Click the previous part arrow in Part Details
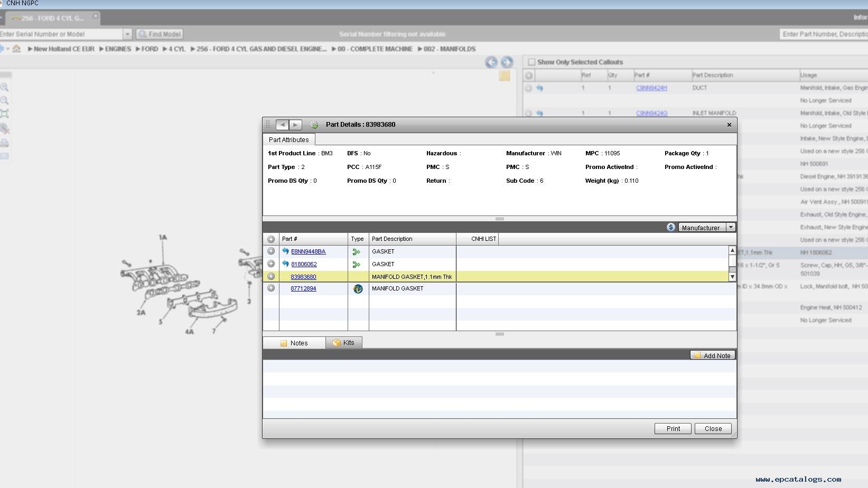The height and width of the screenshot is (488, 868). (282, 125)
